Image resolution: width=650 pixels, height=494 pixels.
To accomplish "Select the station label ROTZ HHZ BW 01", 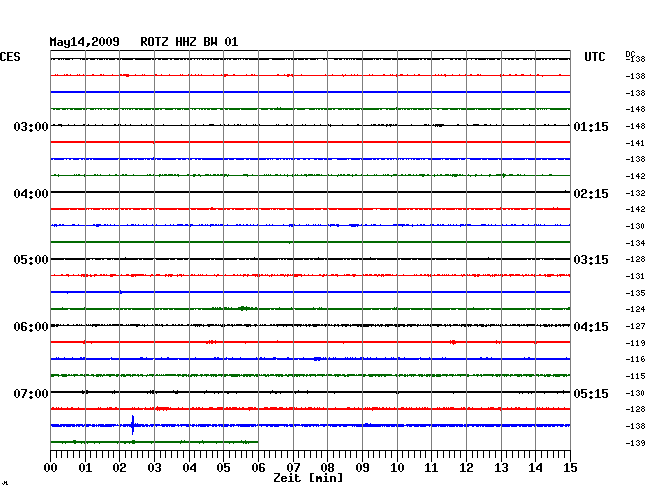I will 189,42.
